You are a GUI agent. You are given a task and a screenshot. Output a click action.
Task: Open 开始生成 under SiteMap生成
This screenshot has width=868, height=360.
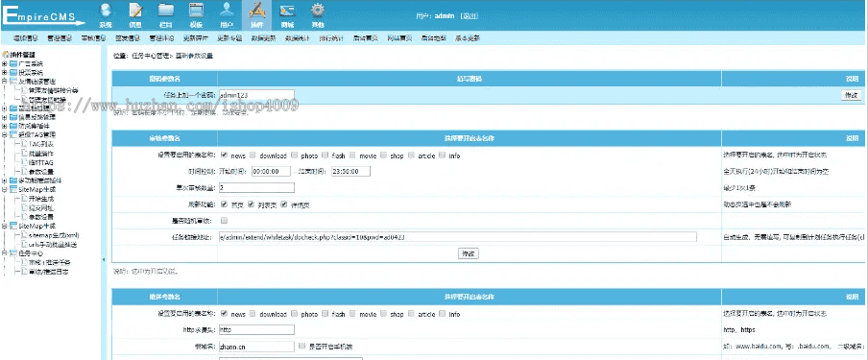(41, 199)
